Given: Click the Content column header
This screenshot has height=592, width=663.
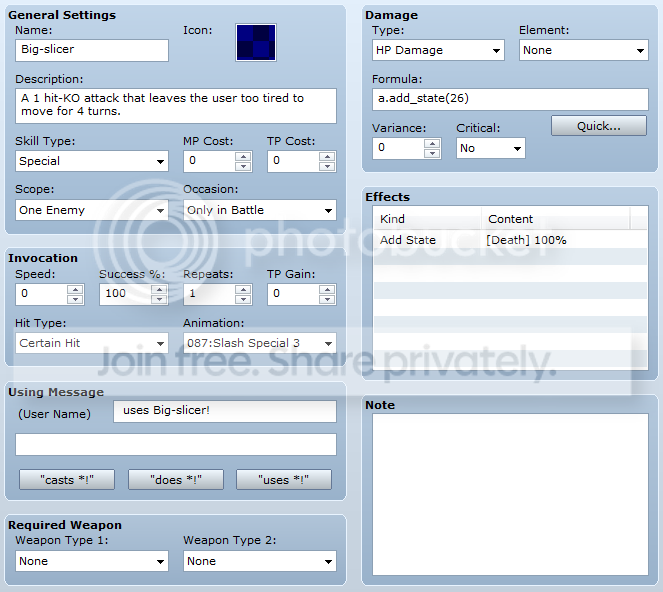Looking at the screenshot, I should point(556,219).
